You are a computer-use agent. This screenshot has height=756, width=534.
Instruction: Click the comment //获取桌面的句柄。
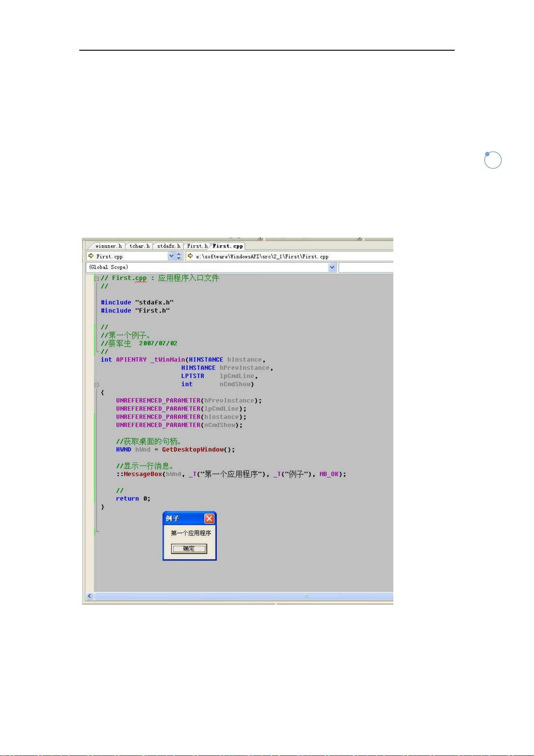click(149, 441)
